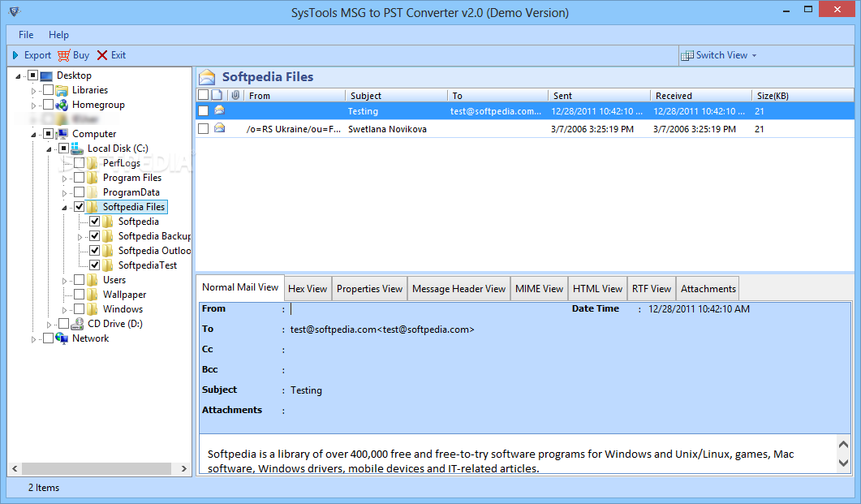The height and width of the screenshot is (504, 861).
Task: Click the folder tree scroll-left arrow
Action: 15,469
